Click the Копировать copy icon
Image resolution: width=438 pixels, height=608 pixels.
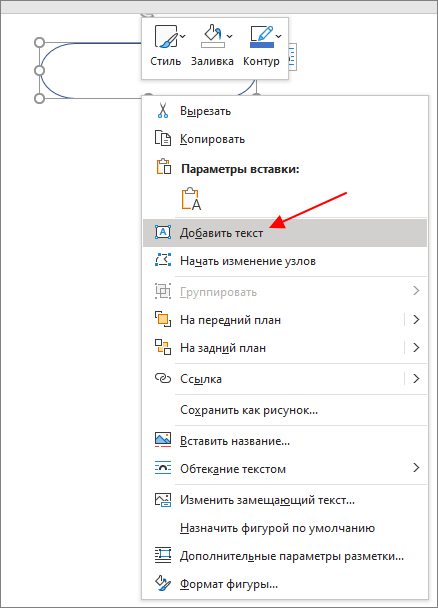(163, 138)
